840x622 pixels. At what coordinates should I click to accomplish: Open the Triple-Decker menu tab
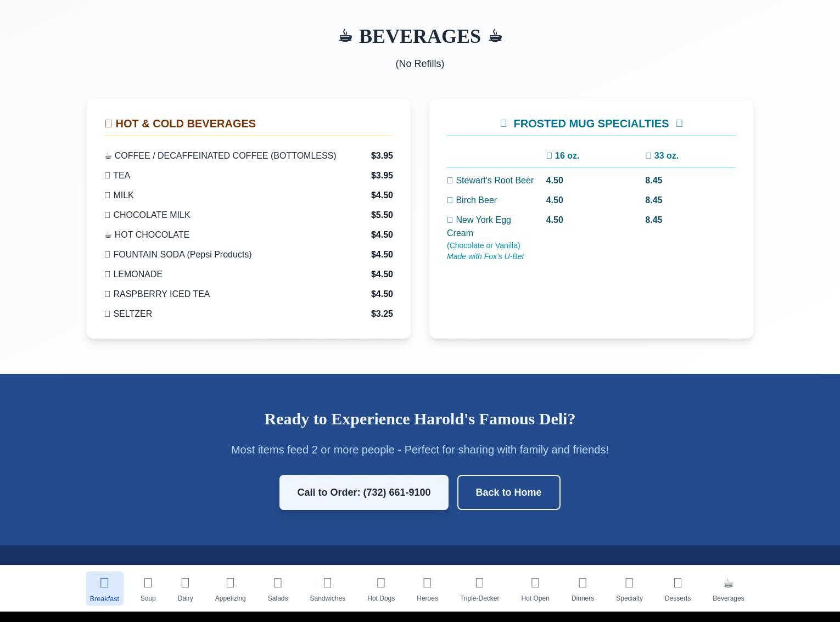click(x=479, y=589)
